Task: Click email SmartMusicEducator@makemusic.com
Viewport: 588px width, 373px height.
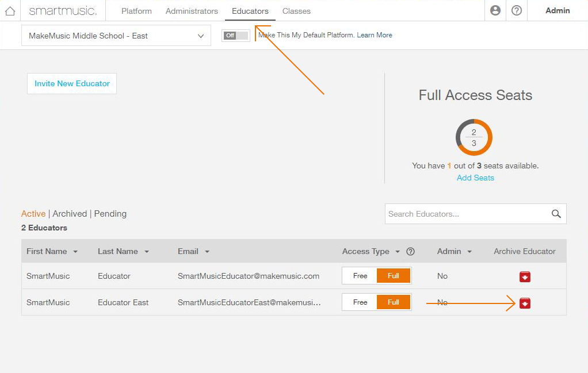Action: [x=249, y=276]
